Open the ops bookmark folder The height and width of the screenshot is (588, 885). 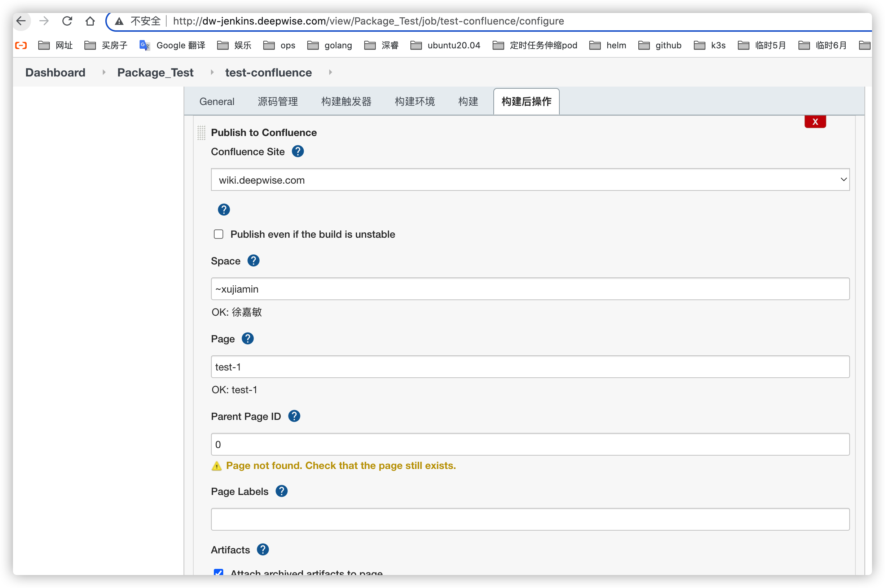279,45
